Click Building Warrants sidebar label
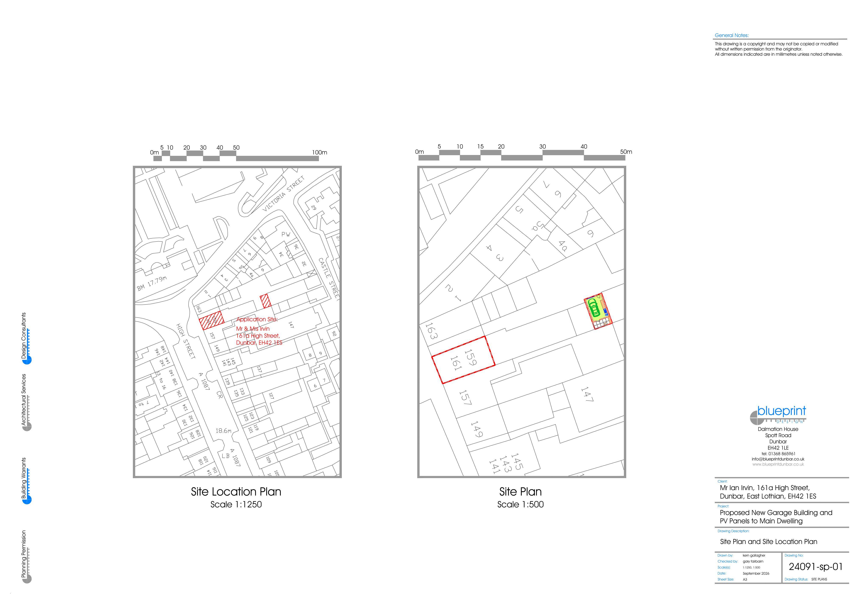The image size is (868, 614). click(24, 479)
